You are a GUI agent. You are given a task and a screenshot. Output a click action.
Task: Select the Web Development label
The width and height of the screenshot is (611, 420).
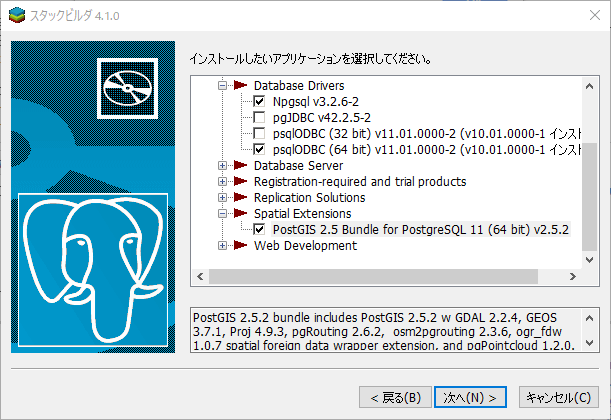[305, 246]
